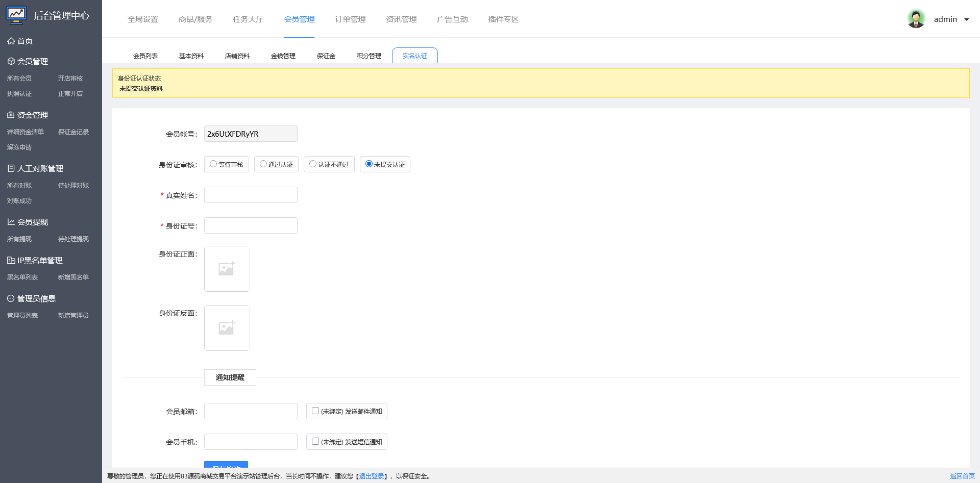Screen dimensions: 980x483
Task: Click the 返回首页 link
Action: pyautogui.click(x=962, y=476)
